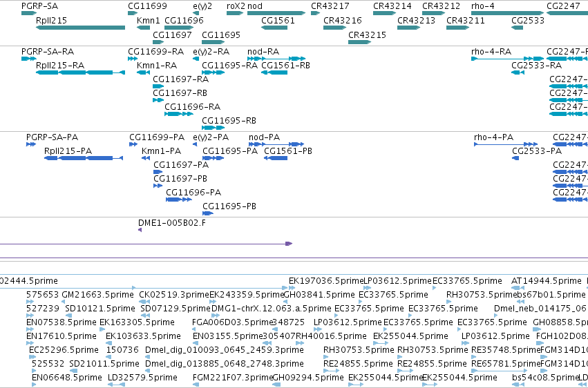Select the RpII215 gene glyph
Viewport: 588px width, 388px height.
coord(80,28)
